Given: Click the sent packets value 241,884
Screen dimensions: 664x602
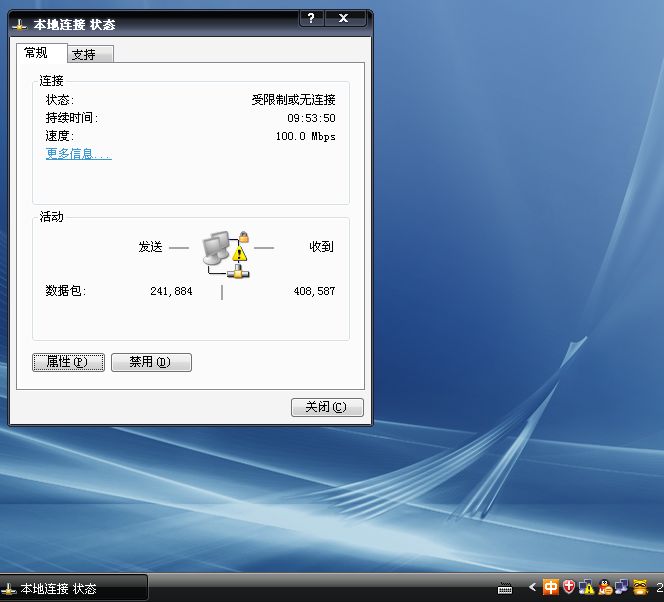Looking at the screenshot, I should [x=171, y=291].
